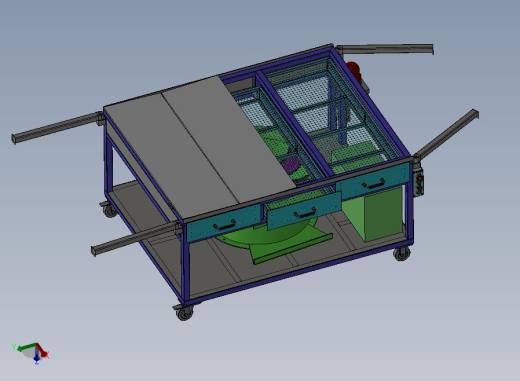Select the control box on the right leg

pyautogui.click(x=419, y=182)
